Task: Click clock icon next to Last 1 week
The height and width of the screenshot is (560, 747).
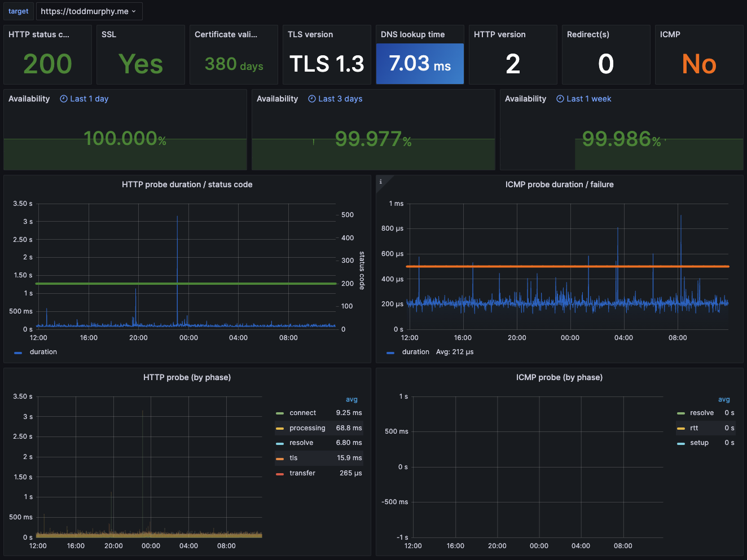Action: coord(560,99)
